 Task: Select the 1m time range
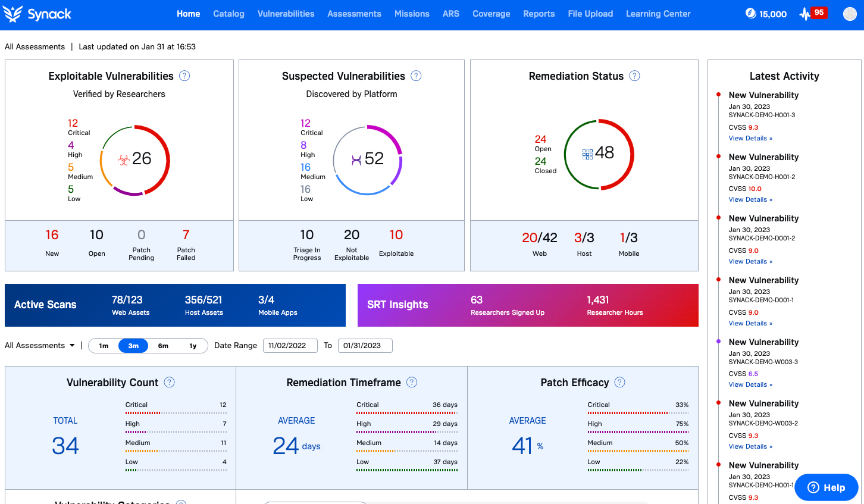104,346
